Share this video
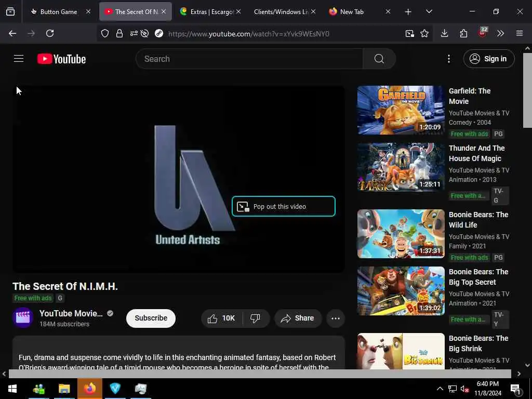This screenshot has height=399, width=532. coord(298,318)
